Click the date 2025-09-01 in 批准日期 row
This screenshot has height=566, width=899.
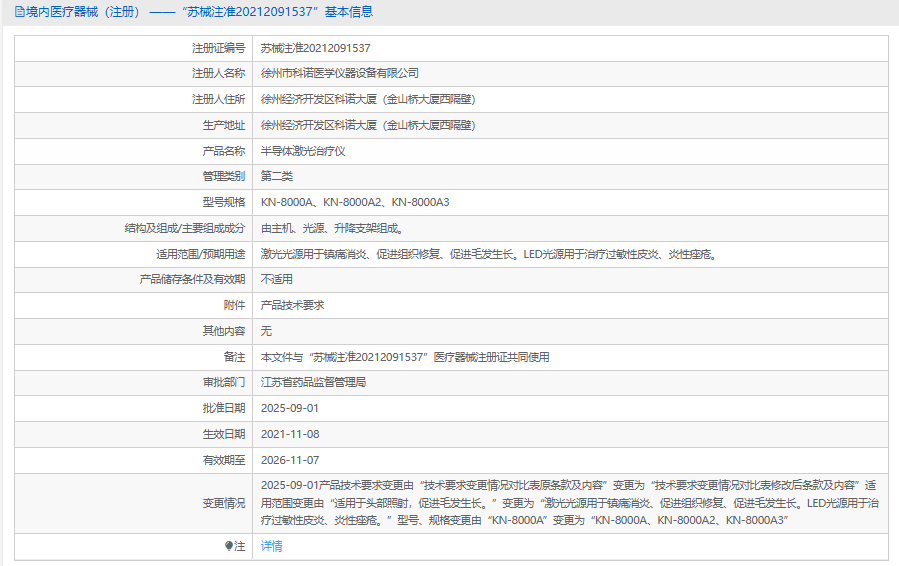point(290,408)
